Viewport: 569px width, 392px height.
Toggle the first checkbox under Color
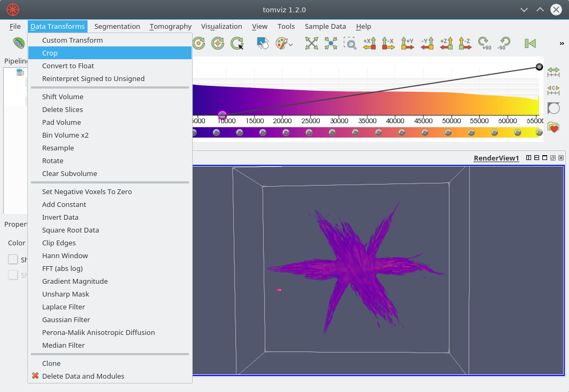(x=13, y=259)
